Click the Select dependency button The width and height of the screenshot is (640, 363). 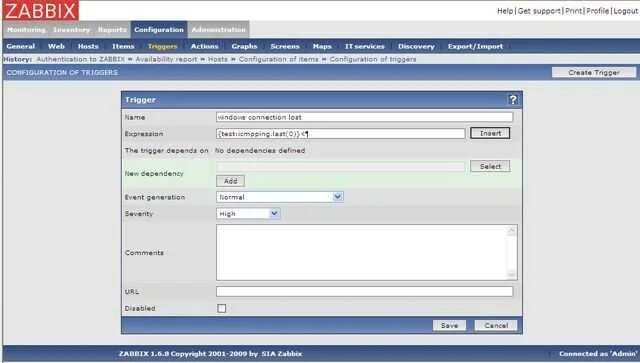(x=490, y=166)
